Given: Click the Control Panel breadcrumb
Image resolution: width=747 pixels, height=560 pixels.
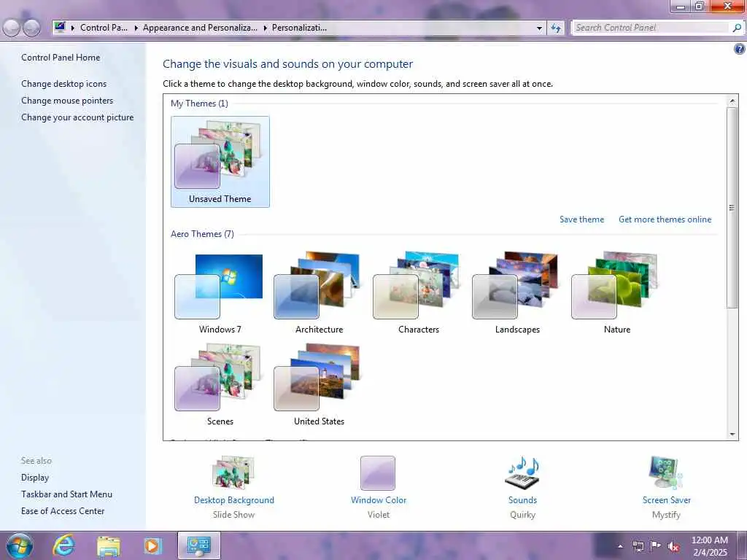Looking at the screenshot, I should pos(104,28).
